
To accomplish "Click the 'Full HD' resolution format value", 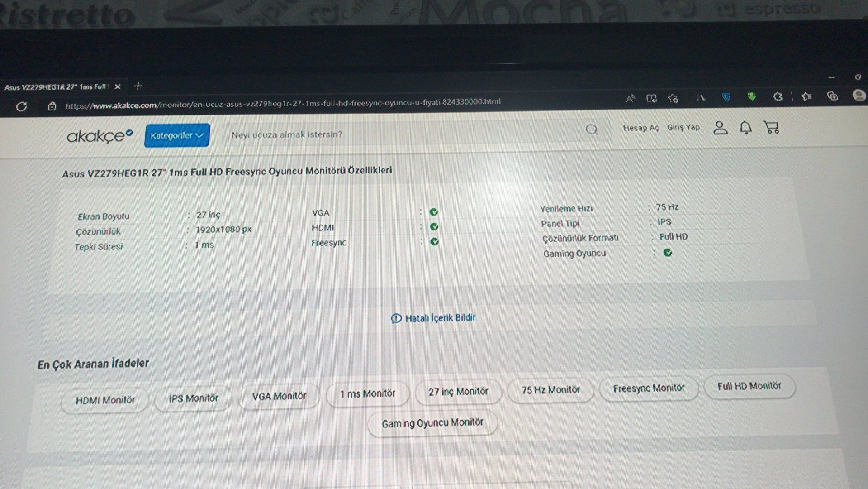I will coord(673,237).
